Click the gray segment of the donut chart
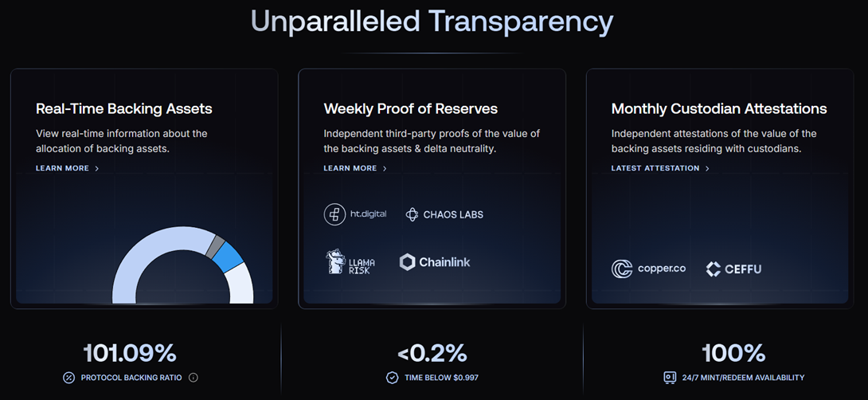 click(215, 246)
